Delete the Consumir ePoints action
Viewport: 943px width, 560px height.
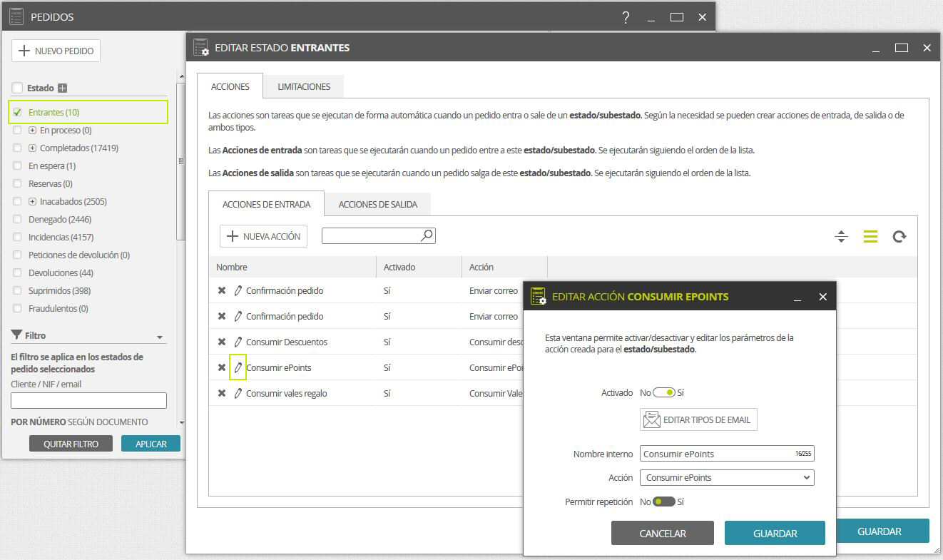click(x=222, y=368)
